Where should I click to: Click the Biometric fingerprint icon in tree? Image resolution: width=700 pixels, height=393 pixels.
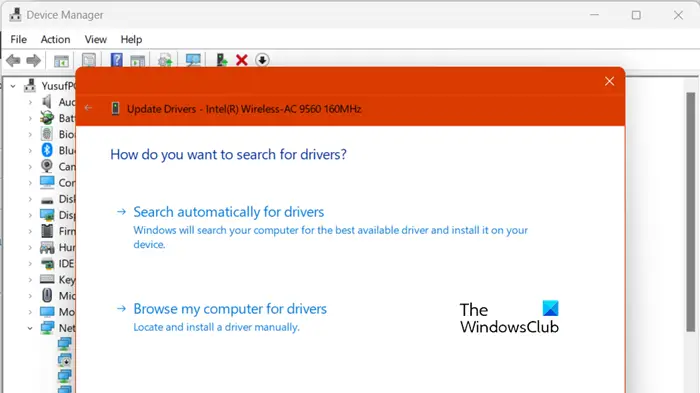coord(46,134)
